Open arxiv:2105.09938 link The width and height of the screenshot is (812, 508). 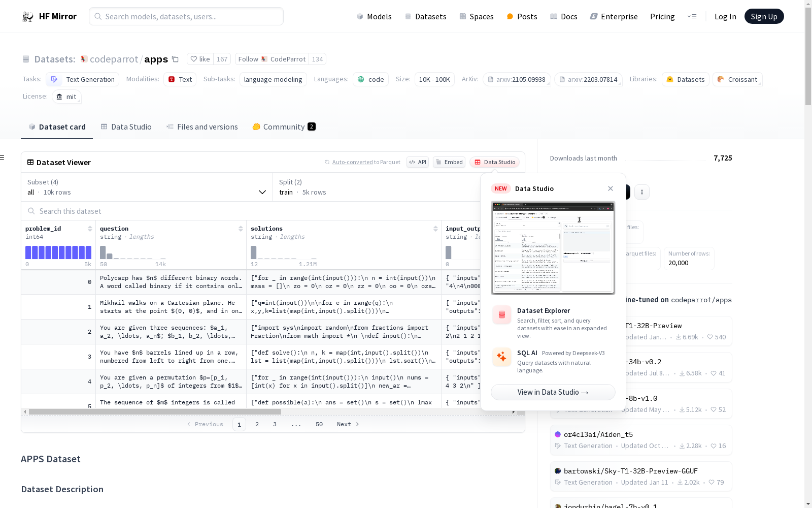point(517,79)
